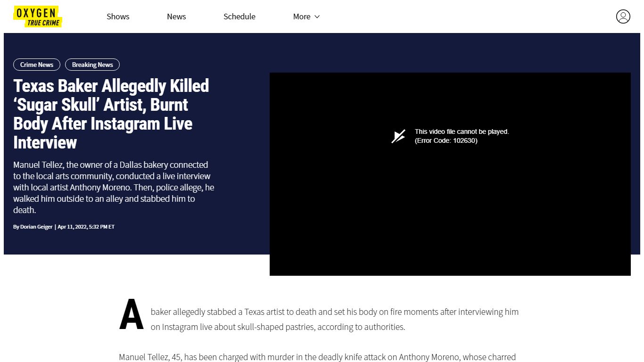Open author Dorian Geiger's page
The height and width of the screenshot is (362, 644).
tap(36, 227)
